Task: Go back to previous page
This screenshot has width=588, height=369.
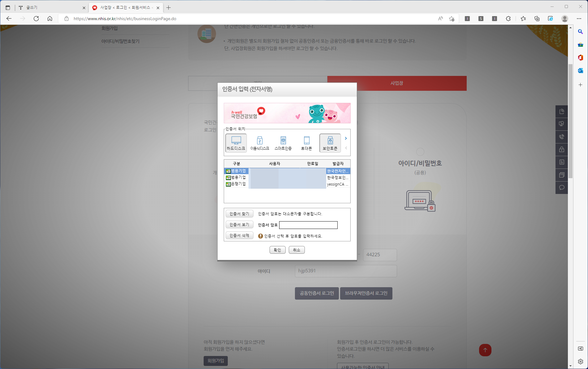Action: click(9, 19)
